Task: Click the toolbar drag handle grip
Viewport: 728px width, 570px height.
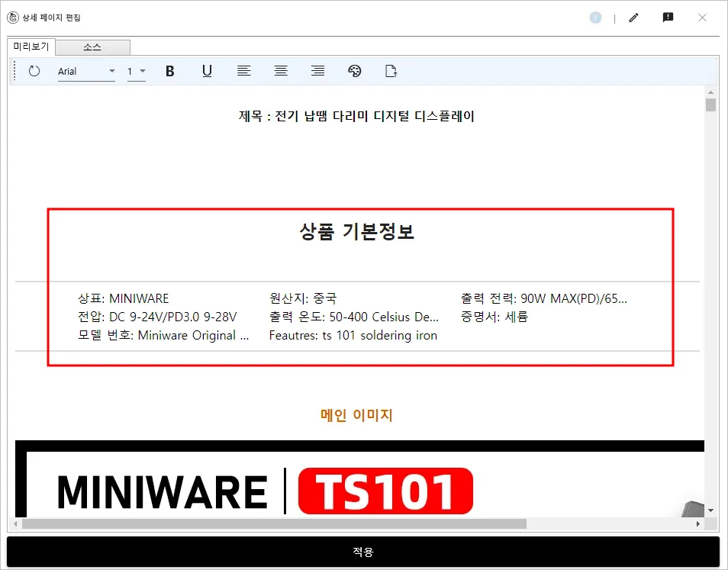Action: 14,71
